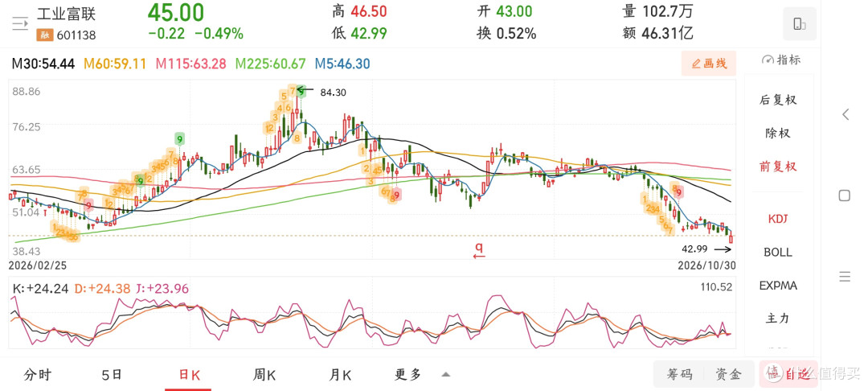
Task: Tap the end date 2026/10/30
Action: (707, 265)
